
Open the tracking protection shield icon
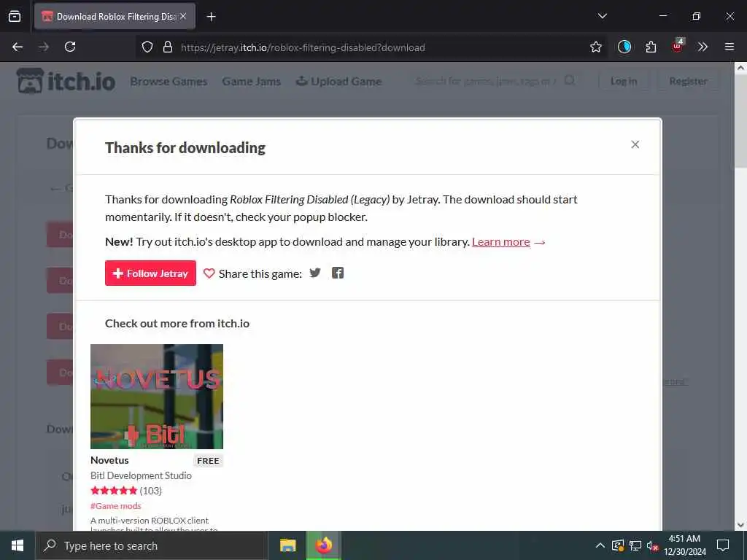(x=147, y=47)
